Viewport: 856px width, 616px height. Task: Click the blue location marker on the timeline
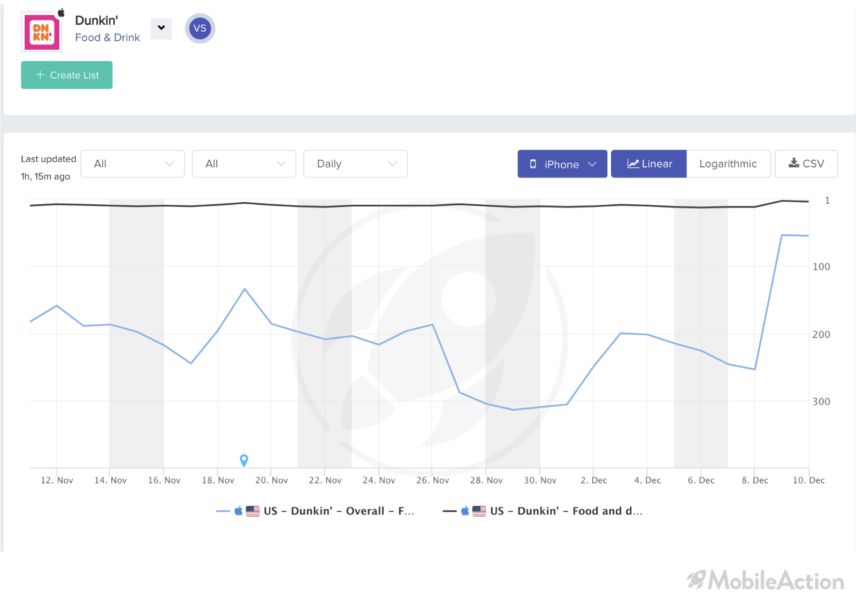[244, 460]
